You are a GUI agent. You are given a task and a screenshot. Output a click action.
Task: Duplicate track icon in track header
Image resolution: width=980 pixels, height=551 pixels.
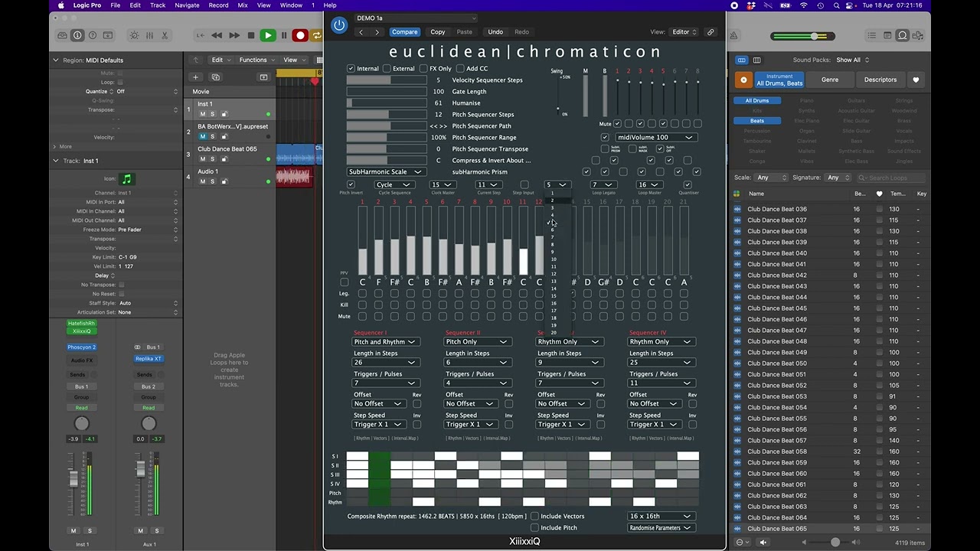tap(215, 77)
